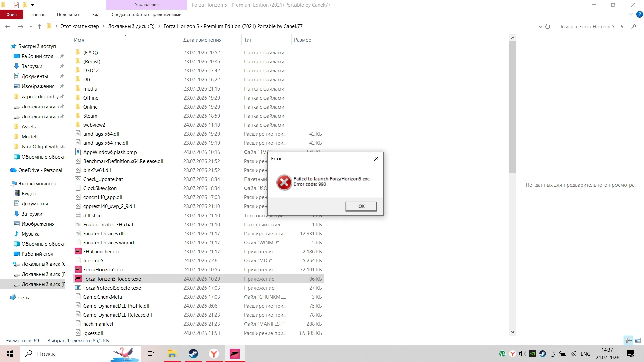Screen dimensions: 644x362
Task: Select the ForzaHorizon5_loader.exe icon
Action: pyautogui.click(x=78, y=279)
